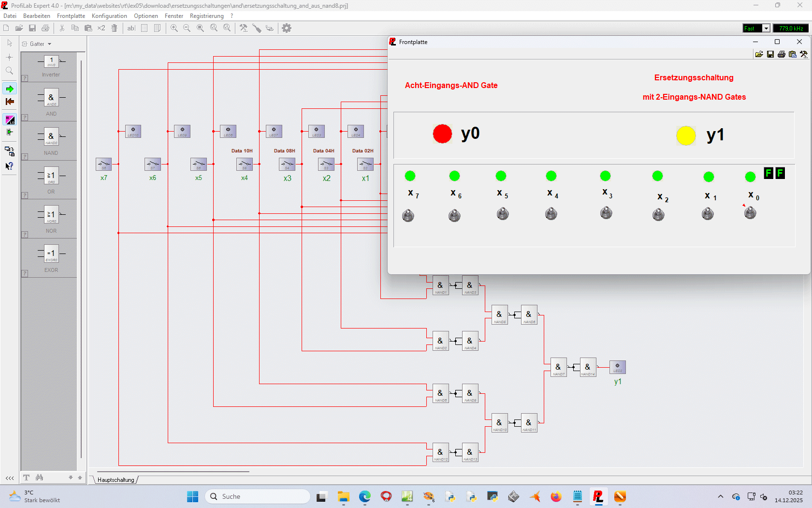Image resolution: width=812 pixels, height=508 pixels.
Task: Select the NAND gate from the library
Action: [51, 137]
